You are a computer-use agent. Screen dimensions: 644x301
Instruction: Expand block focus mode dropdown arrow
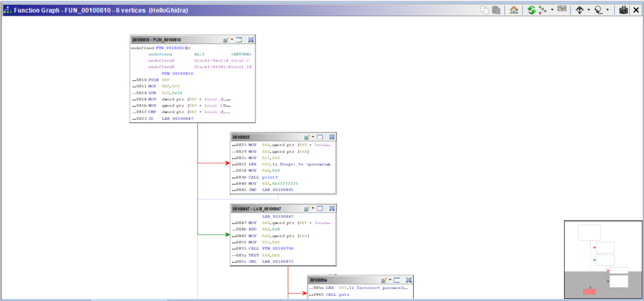(608, 10)
